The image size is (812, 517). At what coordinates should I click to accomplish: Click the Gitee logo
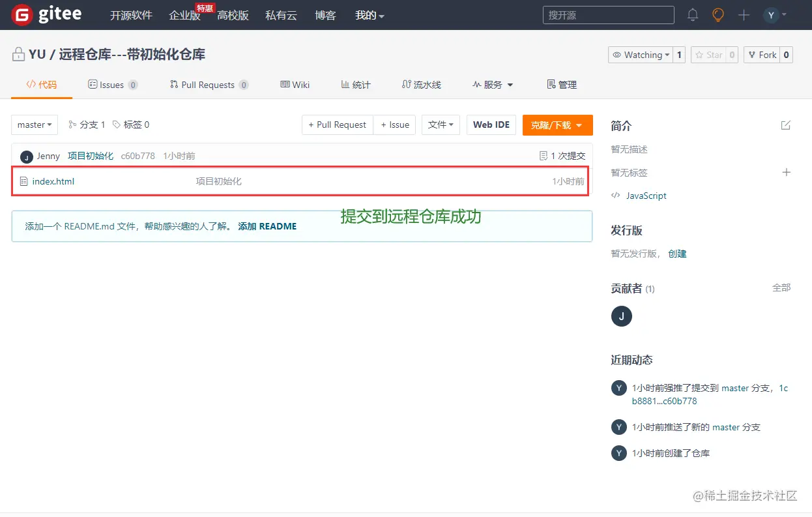[x=46, y=14]
